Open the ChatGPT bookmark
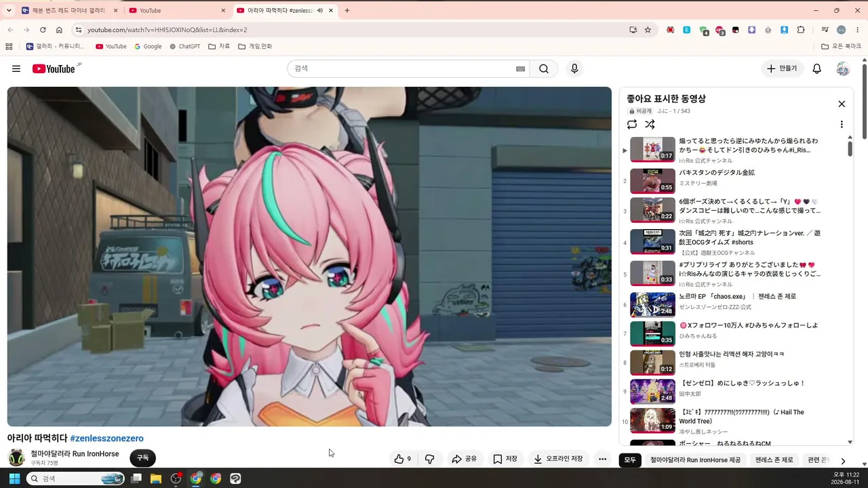This screenshot has width=868, height=488. [x=184, y=46]
